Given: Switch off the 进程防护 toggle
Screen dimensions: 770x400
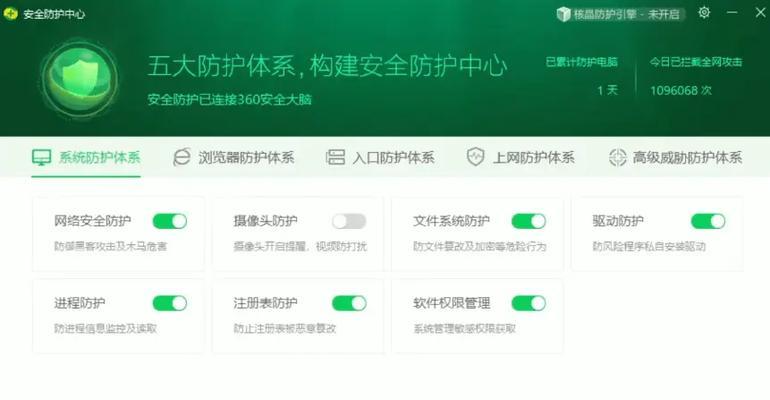Looking at the screenshot, I should 170,303.
